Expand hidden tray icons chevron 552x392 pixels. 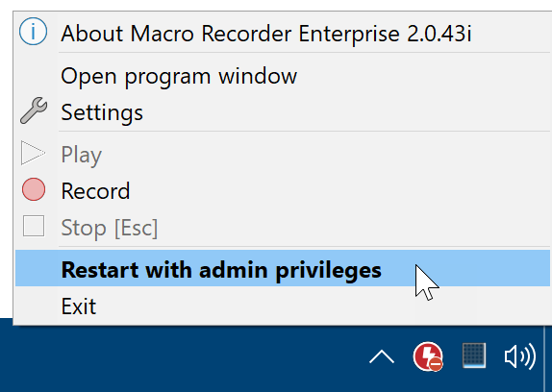(x=382, y=356)
